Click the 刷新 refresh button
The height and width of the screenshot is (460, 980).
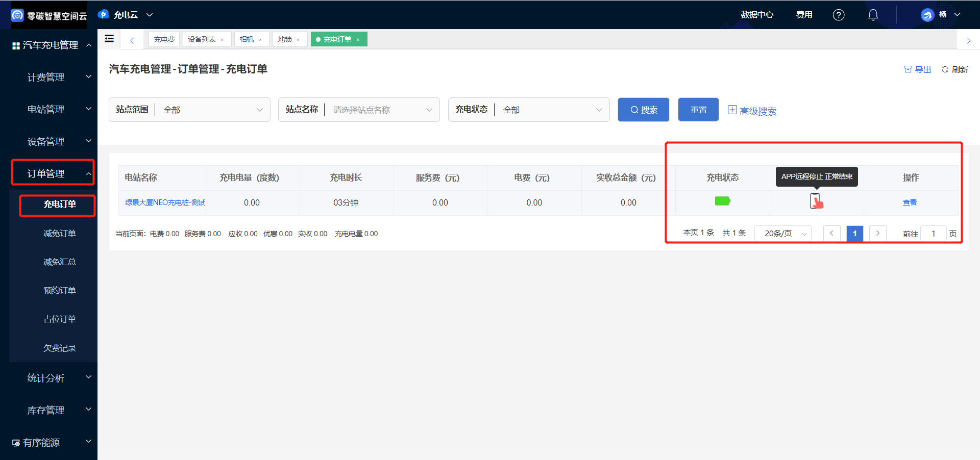pyautogui.click(x=954, y=69)
